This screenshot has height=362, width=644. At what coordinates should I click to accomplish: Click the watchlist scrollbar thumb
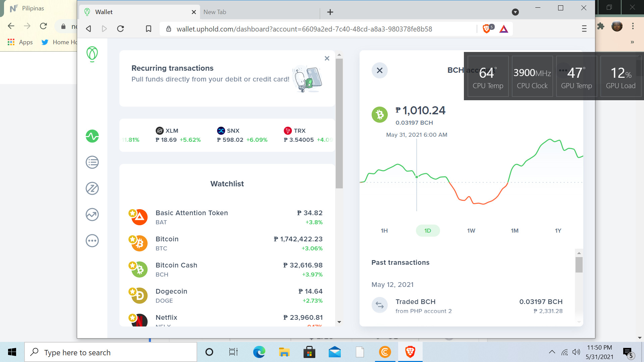point(339,123)
